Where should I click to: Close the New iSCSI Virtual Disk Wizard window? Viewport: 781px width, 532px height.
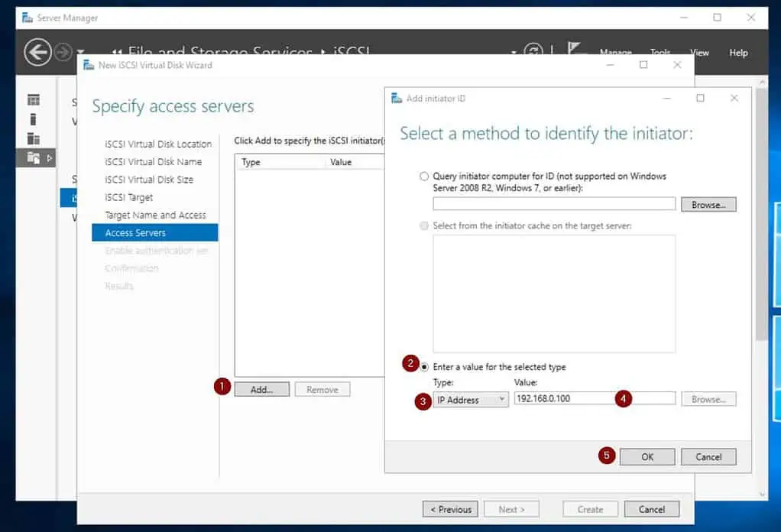click(x=677, y=65)
